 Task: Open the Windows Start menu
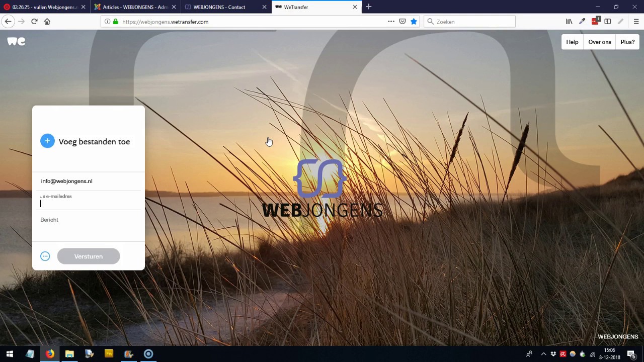pyautogui.click(x=10, y=354)
